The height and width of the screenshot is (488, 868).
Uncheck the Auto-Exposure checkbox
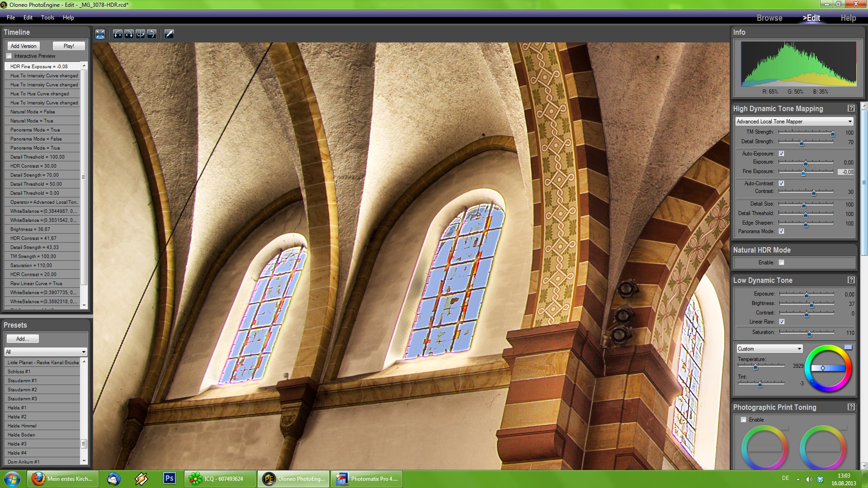tap(781, 154)
